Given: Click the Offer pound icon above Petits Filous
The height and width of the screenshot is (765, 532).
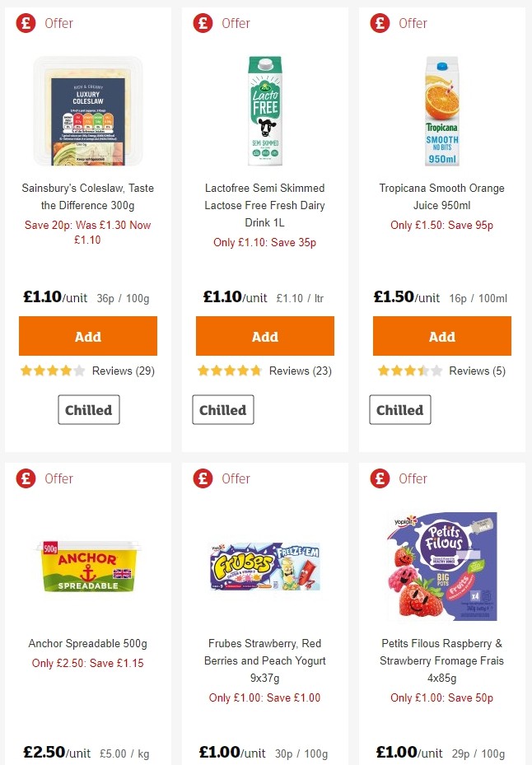Looking at the screenshot, I should (x=379, y=478).
